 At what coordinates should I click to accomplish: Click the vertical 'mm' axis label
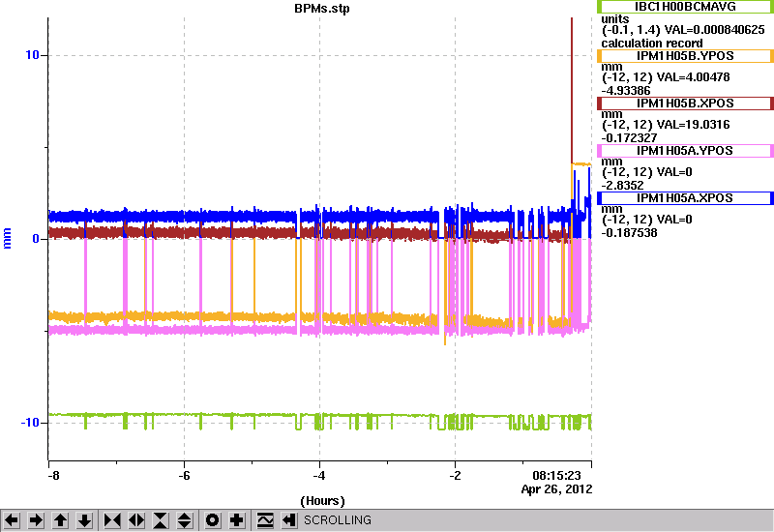7,238
